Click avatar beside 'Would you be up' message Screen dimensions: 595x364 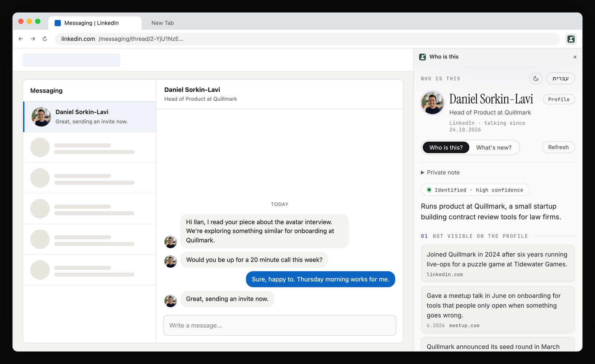point(171,261)
